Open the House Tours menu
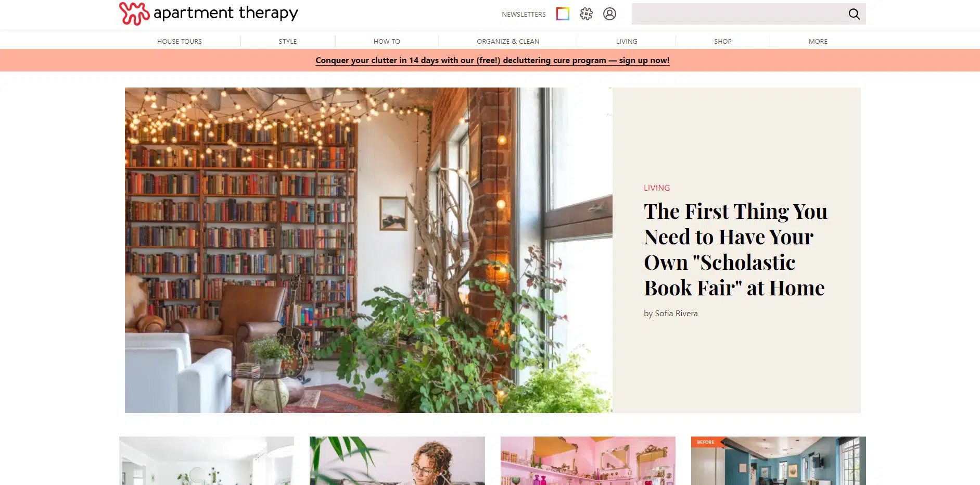The image size is (980, 485). coord(180,41)
